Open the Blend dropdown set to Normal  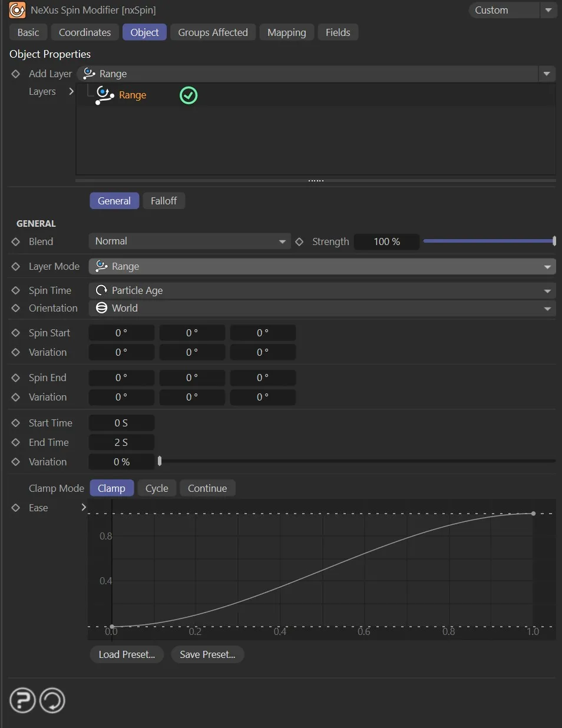pyautogui.click(x=189, y=241)
